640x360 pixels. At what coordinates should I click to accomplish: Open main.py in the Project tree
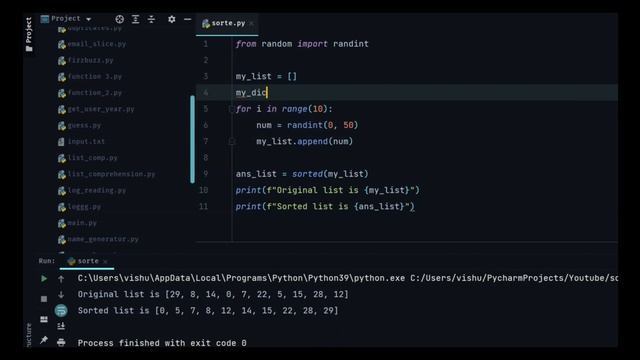78,223
